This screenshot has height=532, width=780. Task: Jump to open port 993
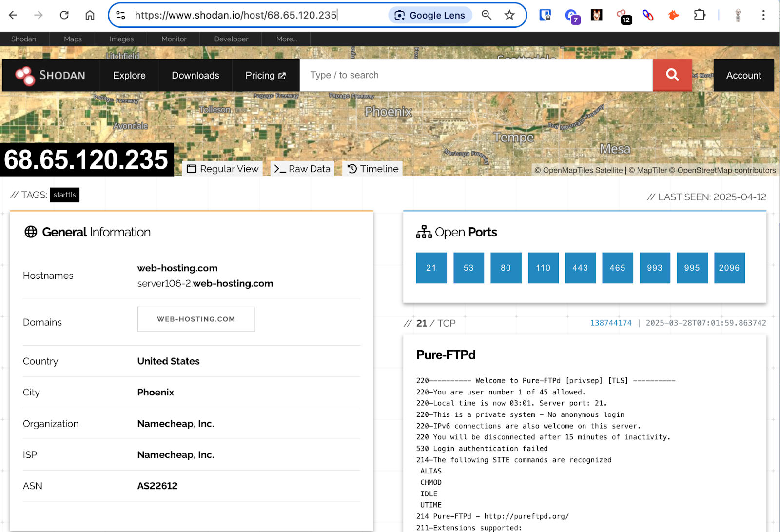pos(655,268)
